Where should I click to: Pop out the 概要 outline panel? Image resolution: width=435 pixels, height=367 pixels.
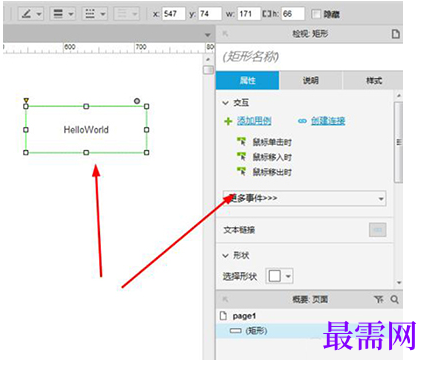tap(225, 299)
